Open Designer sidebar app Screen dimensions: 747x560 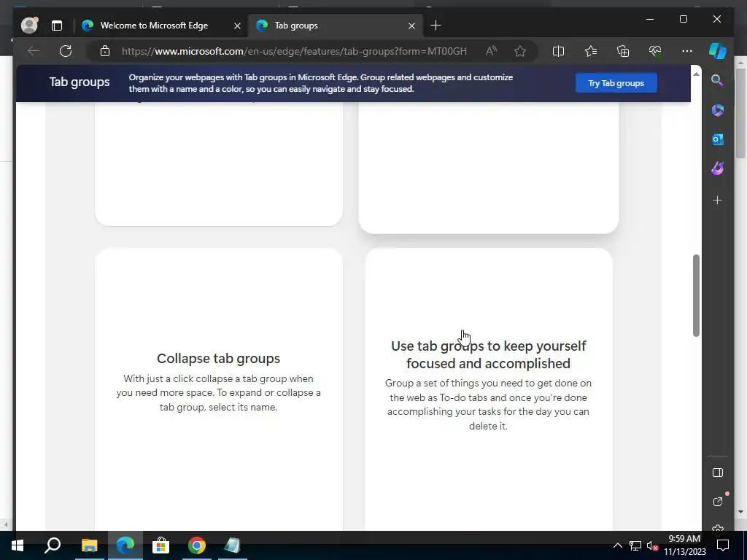click(x=718, y=168)
